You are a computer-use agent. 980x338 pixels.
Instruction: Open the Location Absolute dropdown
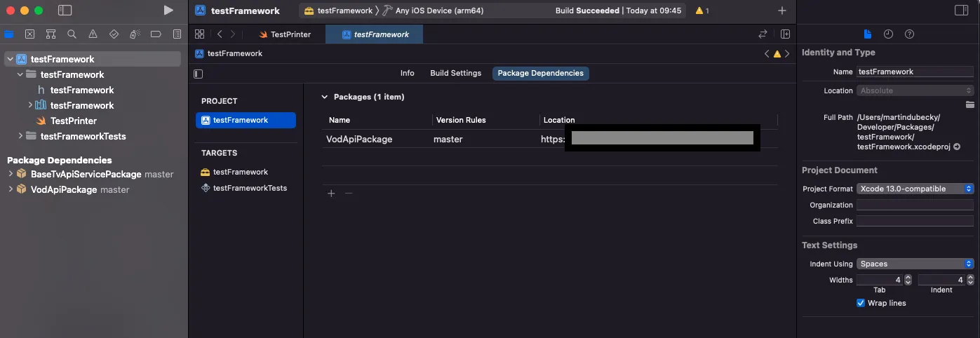point(915,90)
